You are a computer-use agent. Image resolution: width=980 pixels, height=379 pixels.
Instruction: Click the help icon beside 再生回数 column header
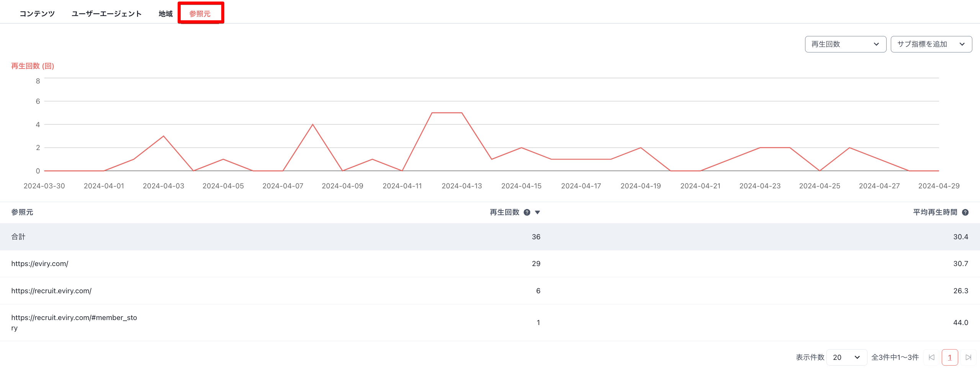(x=527, y=212)
